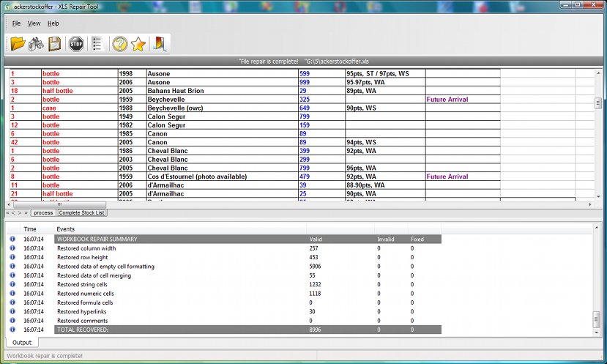
Task: Open the options list icon in the toolbar
Action: click(97, 44)
